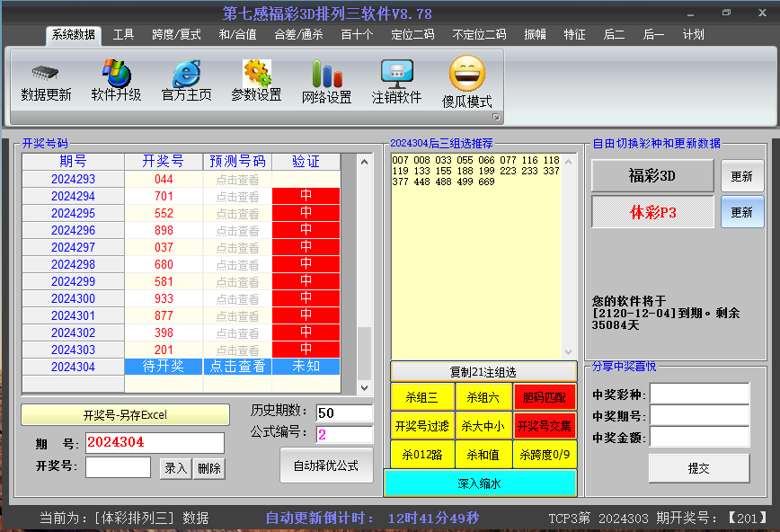The height and width of the screenshot is (532, 780).
Task: Select 体彩P3 lottery type
Action: pyautogui.click(x=652, y=212)
